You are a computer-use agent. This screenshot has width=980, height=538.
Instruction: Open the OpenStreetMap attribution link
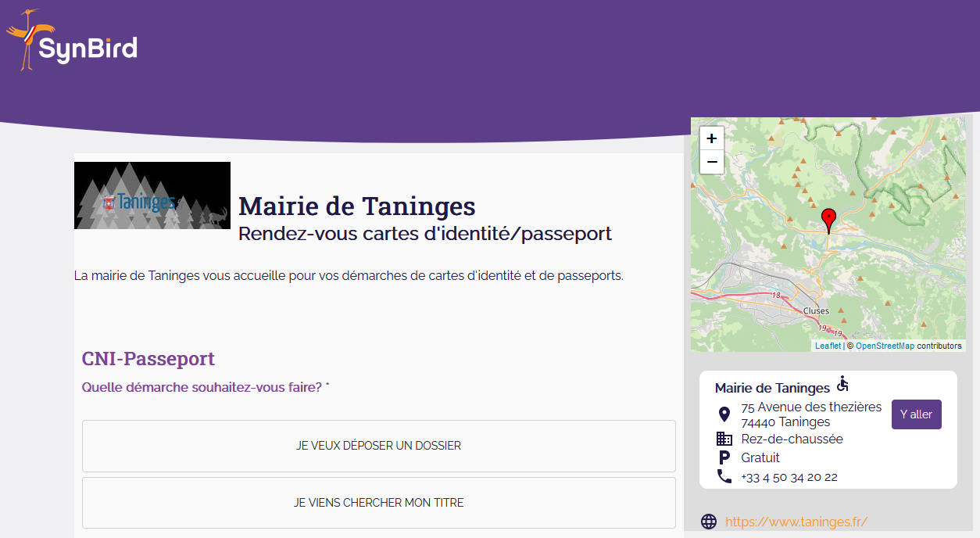884,346
